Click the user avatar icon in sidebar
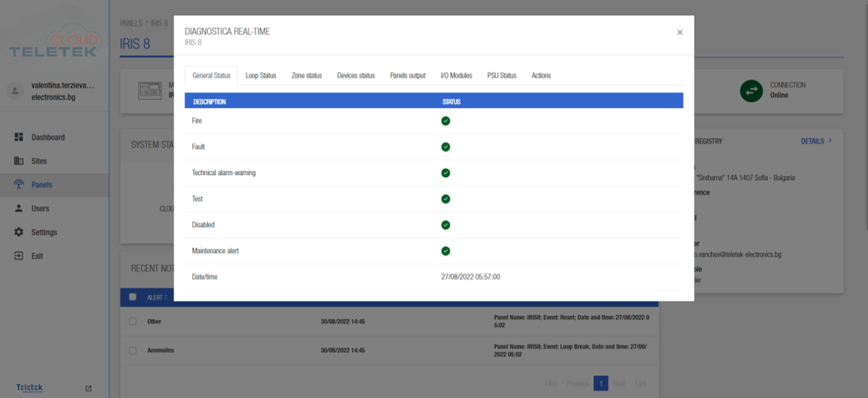The width and height of the screenshot is (868, 398). (x=16, y=91)
